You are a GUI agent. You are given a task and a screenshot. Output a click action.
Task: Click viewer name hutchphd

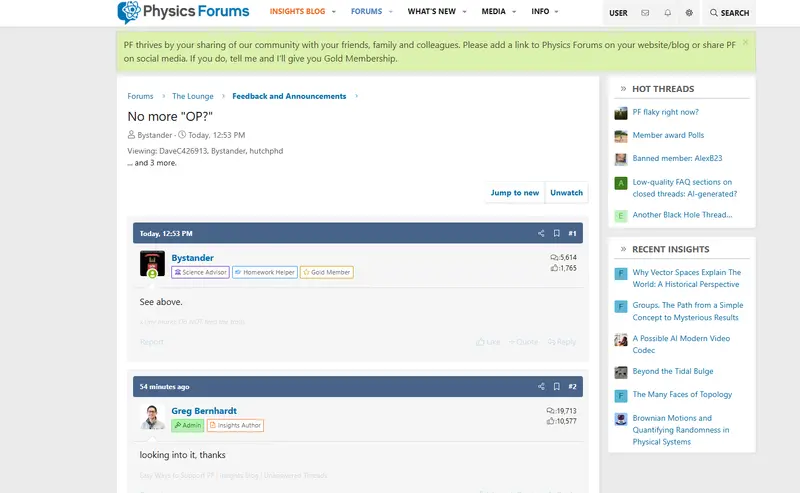[x=266, y=151]
